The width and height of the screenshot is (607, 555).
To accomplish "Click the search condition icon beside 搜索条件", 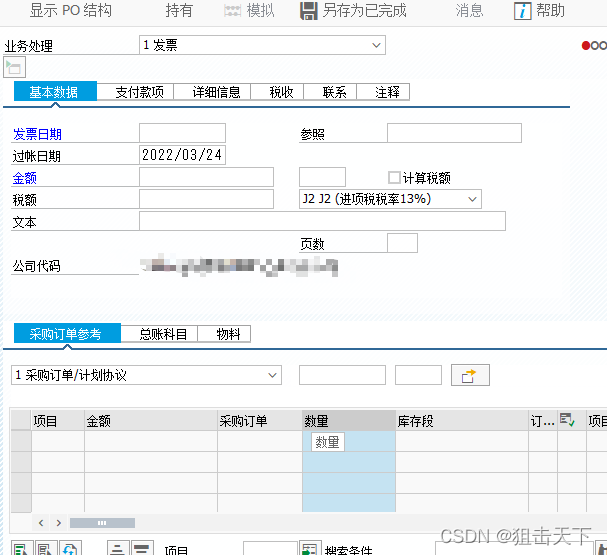I will pos(310,548).
